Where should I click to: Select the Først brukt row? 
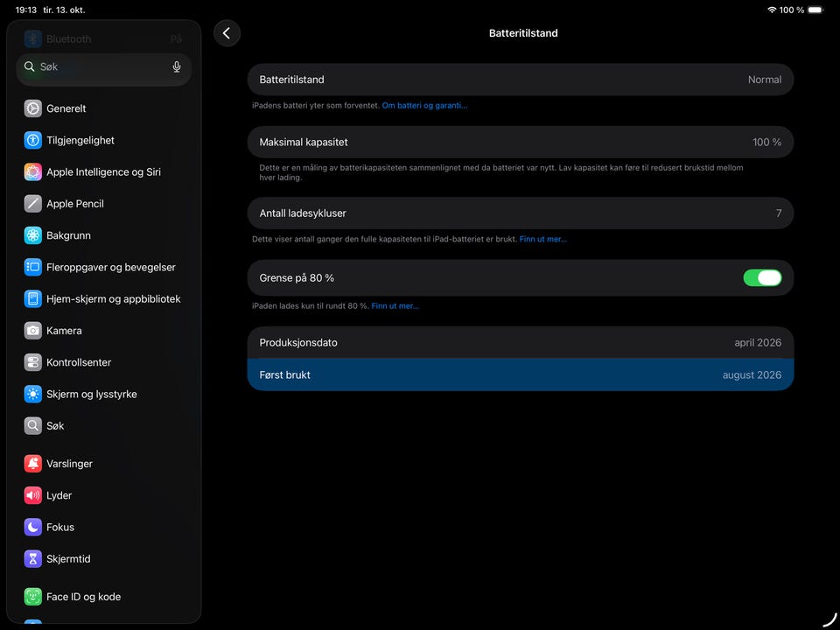click(520, 375)
